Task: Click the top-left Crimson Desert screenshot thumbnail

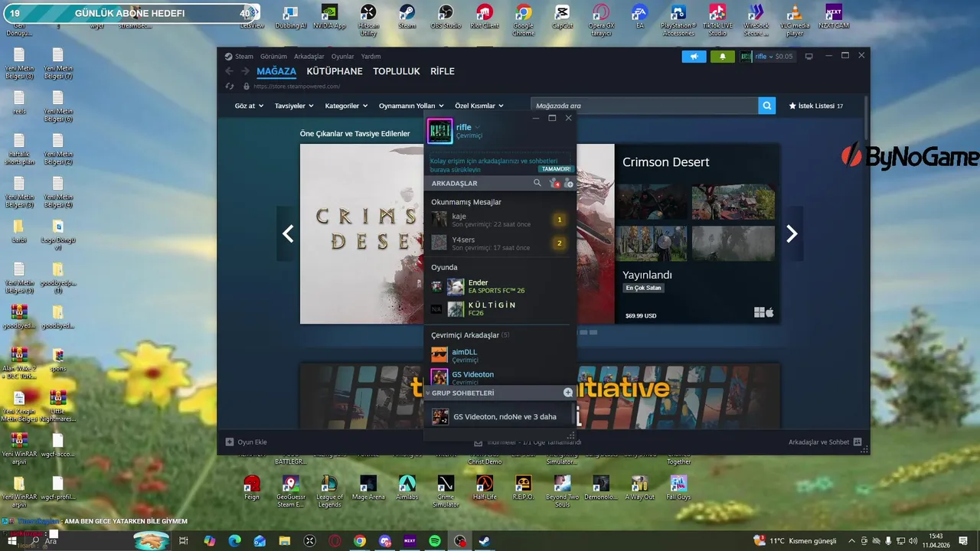Action: (653, 202)
